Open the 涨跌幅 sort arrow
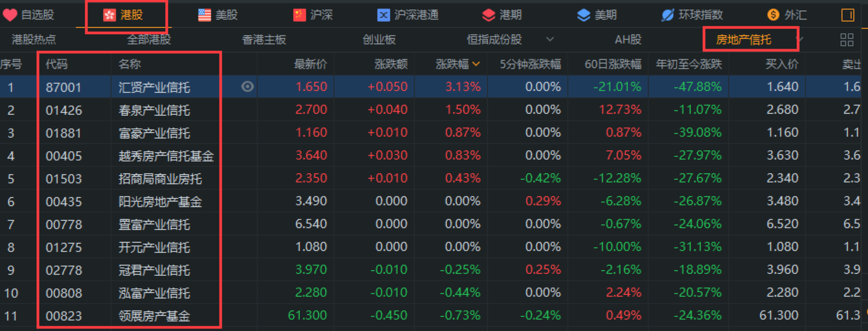The height and width of the screenshot is (331, 868). [x=476, y=64]
